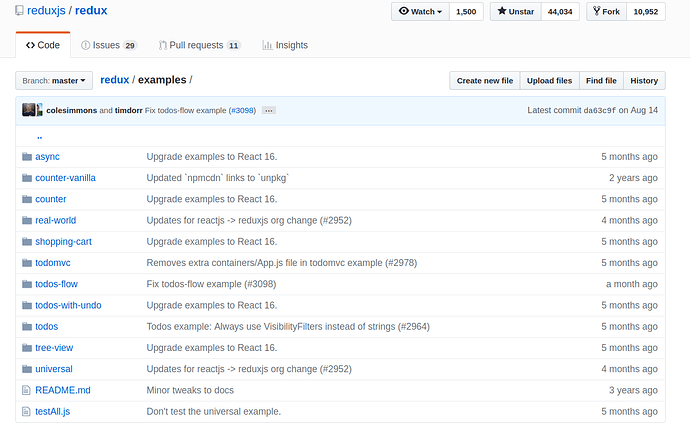Click colesimmons avatar thumbnail in commit bar
This screenshot has height=429, width=690.
click(x=28, y=110)
